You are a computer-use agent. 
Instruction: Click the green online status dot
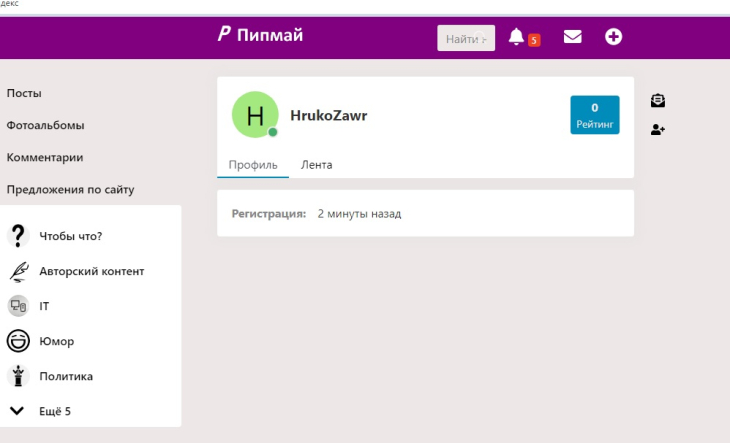click(273, 132)
